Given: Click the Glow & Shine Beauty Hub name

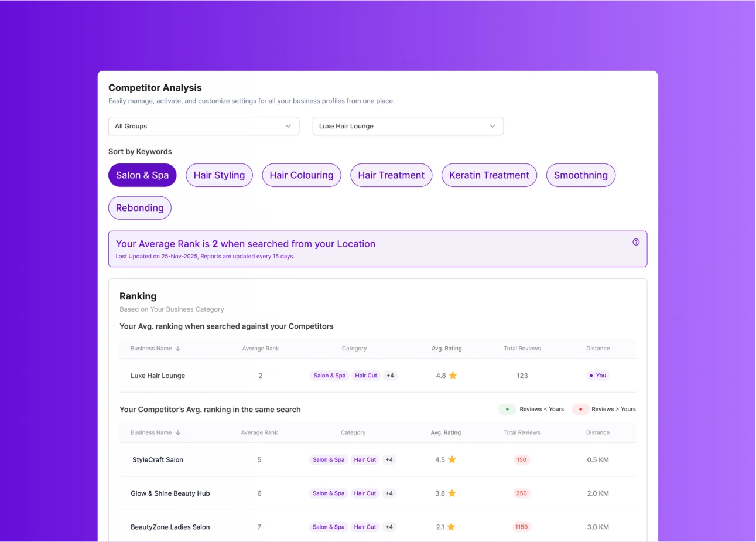Looking at the screenshot, I should [170, 493].
